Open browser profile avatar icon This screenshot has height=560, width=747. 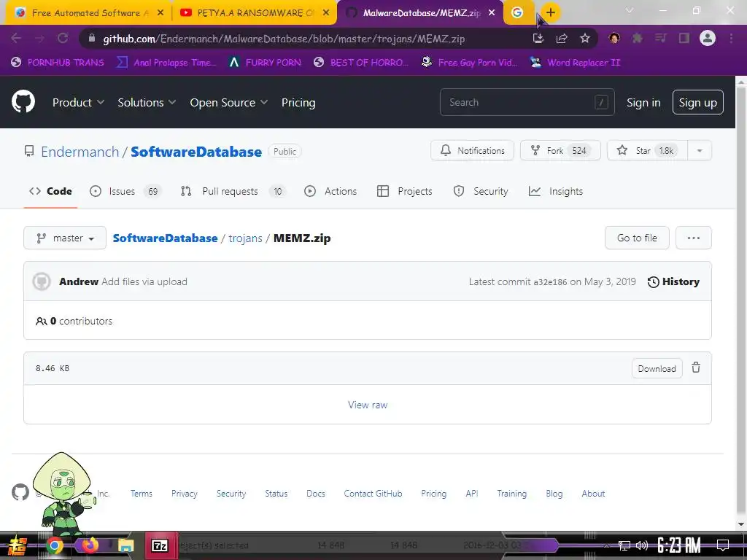708,38
